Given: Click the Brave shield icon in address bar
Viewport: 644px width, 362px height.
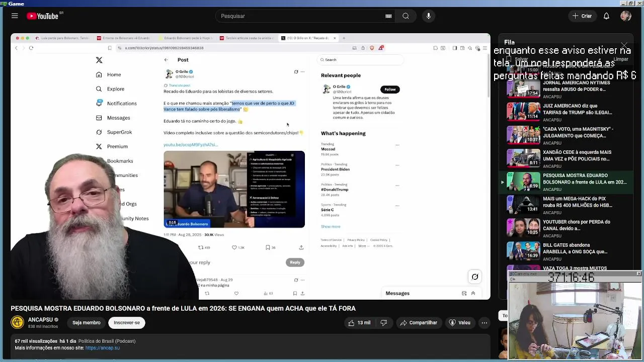Looking at the screenshot, I should (x=372, y=48).
